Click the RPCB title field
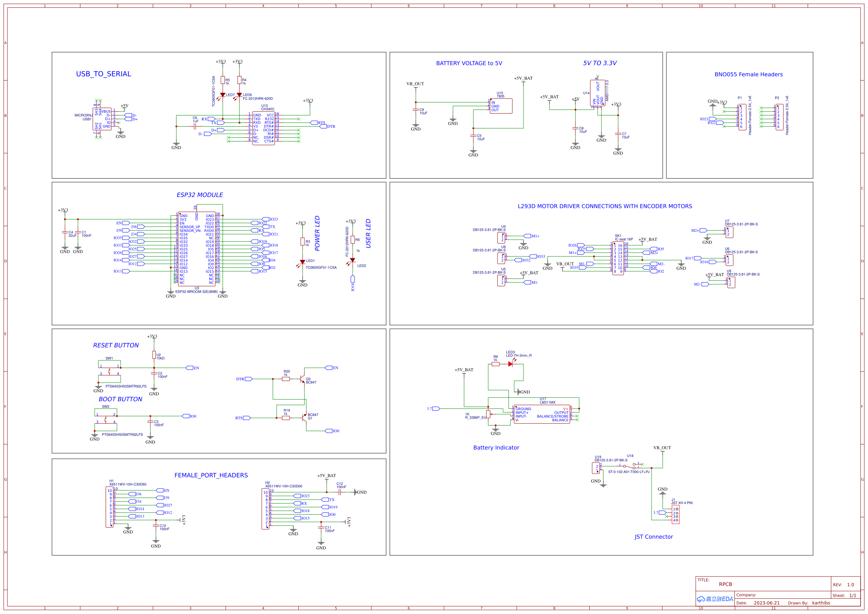Viewport: 868px width, 614px height. (725, 584)
